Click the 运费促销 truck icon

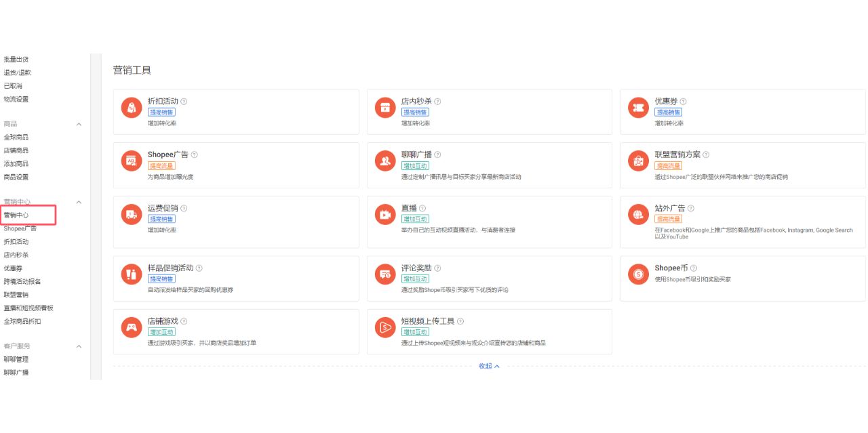coord(131,215)
